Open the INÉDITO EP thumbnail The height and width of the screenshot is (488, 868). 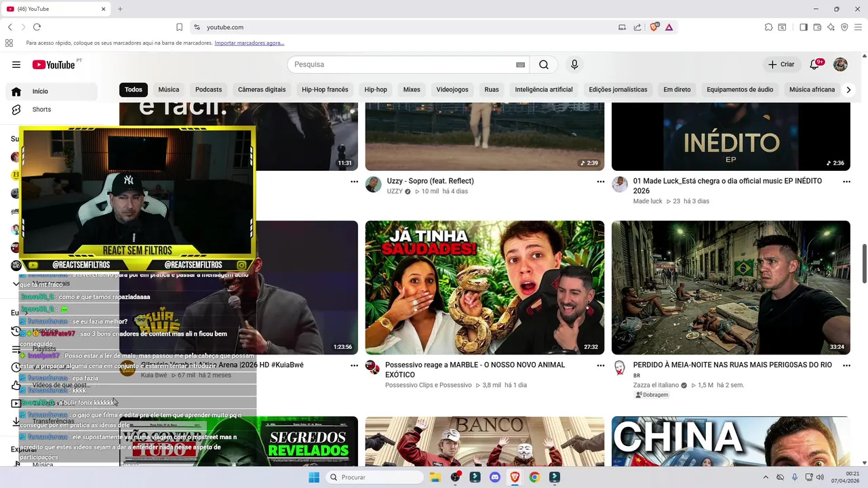pos(731,136)
